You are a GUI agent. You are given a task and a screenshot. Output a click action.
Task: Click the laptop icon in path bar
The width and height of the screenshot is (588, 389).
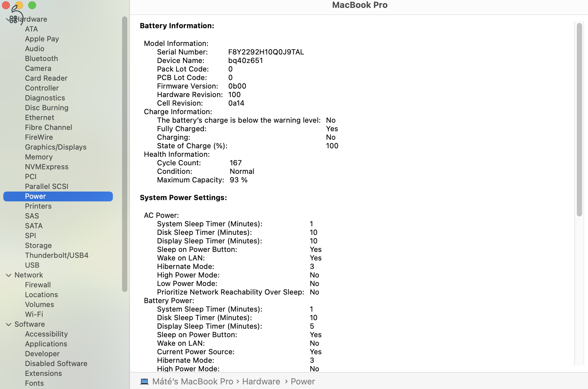pyautogui.click(x=144, y=381)
